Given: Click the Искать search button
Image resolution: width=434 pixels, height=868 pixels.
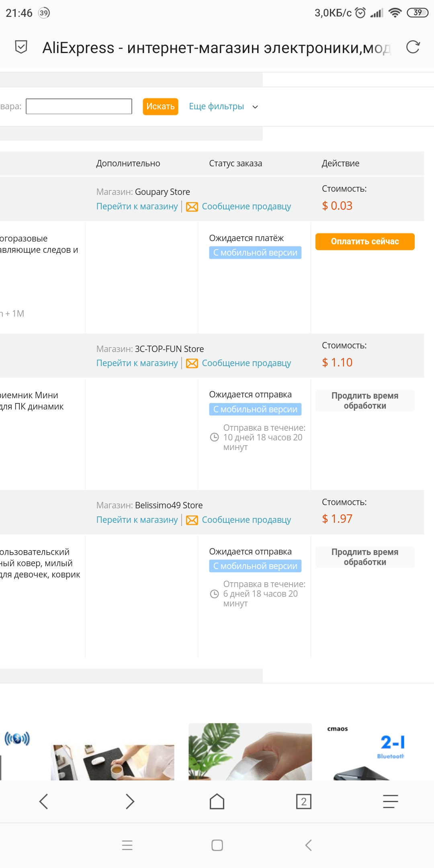Looking at the screenshot, I should [160, 106].
